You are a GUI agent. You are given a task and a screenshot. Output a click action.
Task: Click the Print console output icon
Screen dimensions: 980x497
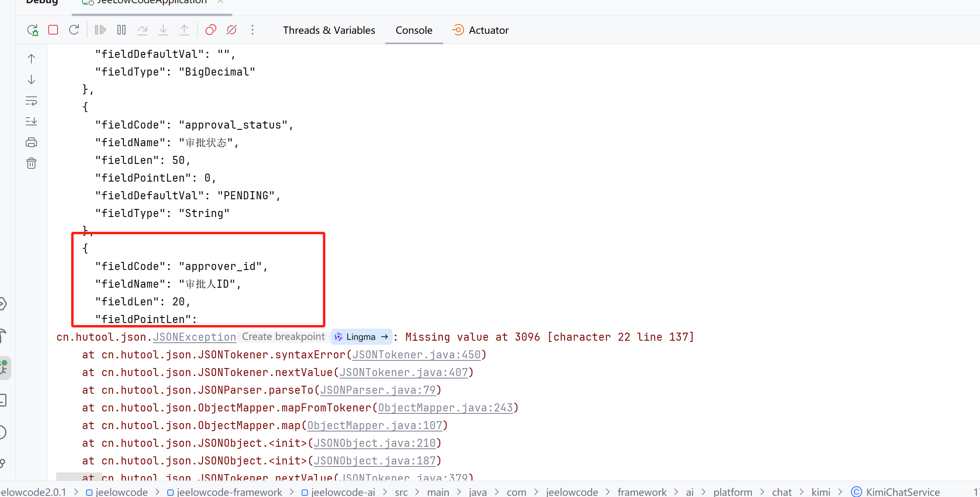pyautogui.click(x=31, y=142)
